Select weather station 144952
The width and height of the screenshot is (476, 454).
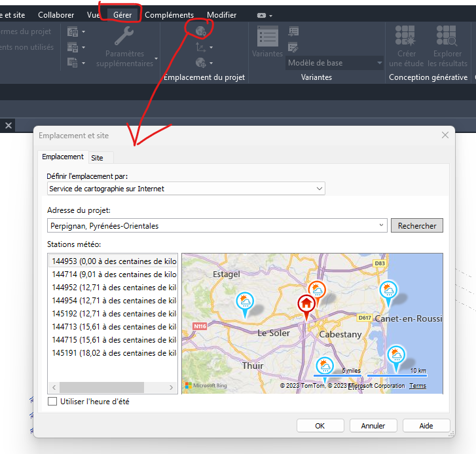(x=113, y=288)
